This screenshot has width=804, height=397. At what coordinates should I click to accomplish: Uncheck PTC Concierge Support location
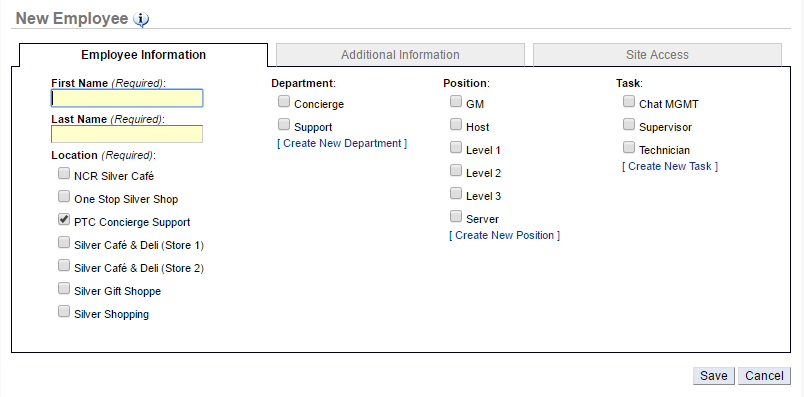pyautogui.click(x=64, y=220)
